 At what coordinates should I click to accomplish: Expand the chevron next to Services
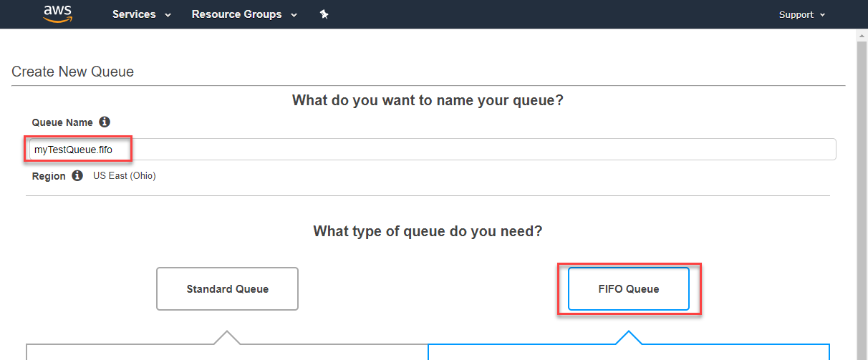168,15
